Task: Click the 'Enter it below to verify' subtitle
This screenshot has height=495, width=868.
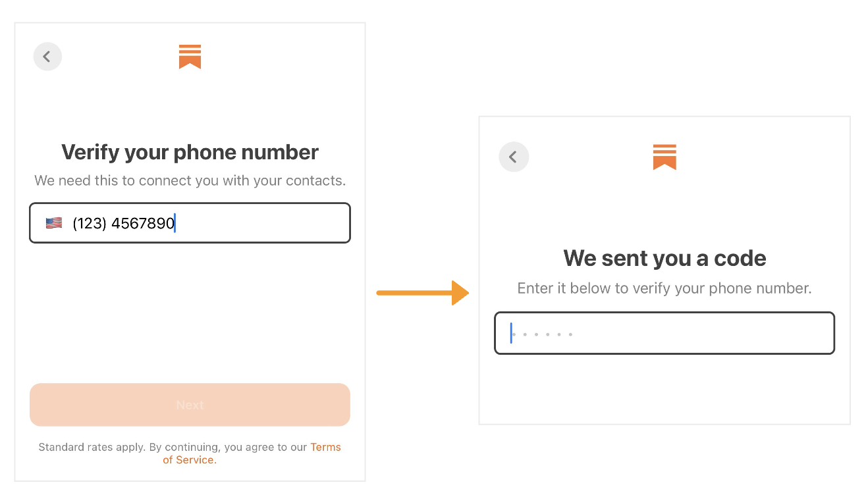Action: [x=665, y=288]
